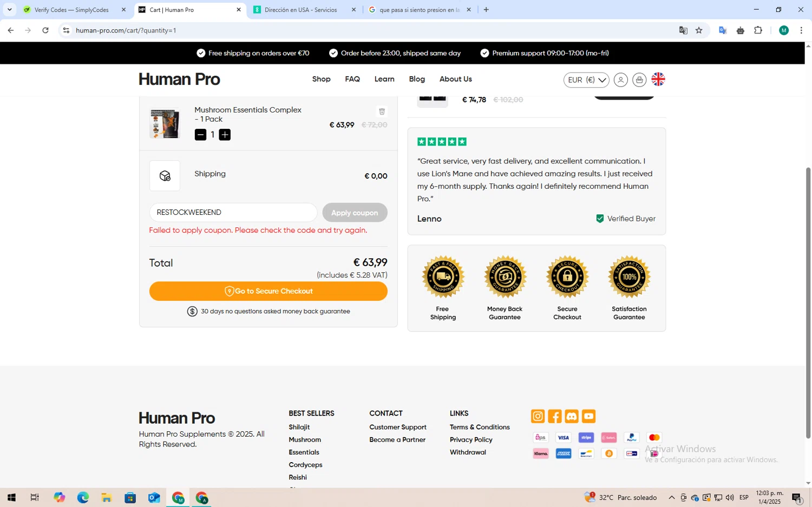Screen dimensions: 812x507
Task: Open Human Pro Discord server icon
Action: [572, 416]
